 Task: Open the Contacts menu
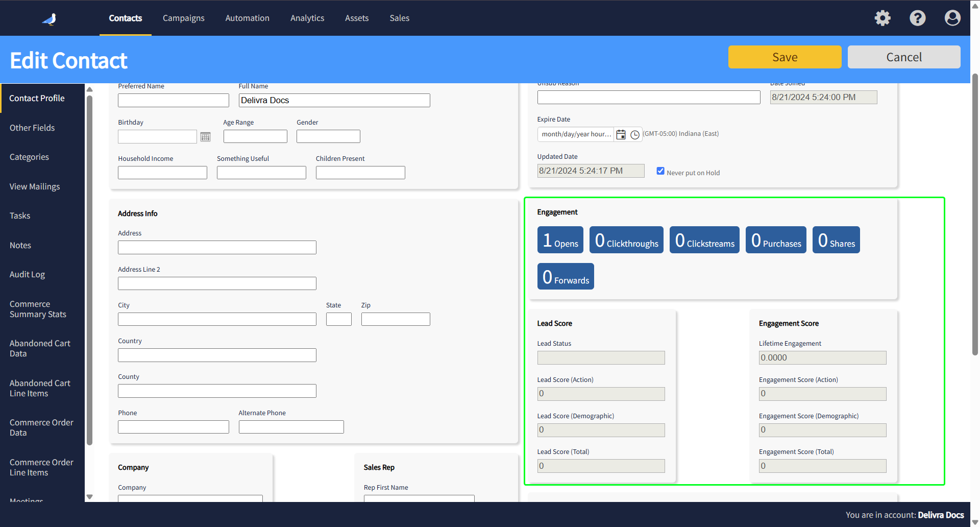126,18
